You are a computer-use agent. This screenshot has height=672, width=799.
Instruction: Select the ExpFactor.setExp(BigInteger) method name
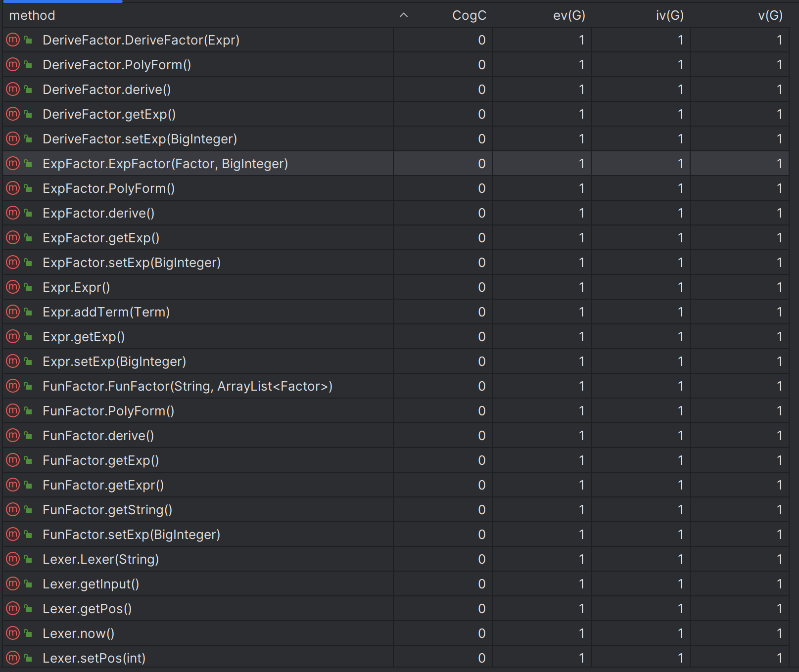point(132,263)
